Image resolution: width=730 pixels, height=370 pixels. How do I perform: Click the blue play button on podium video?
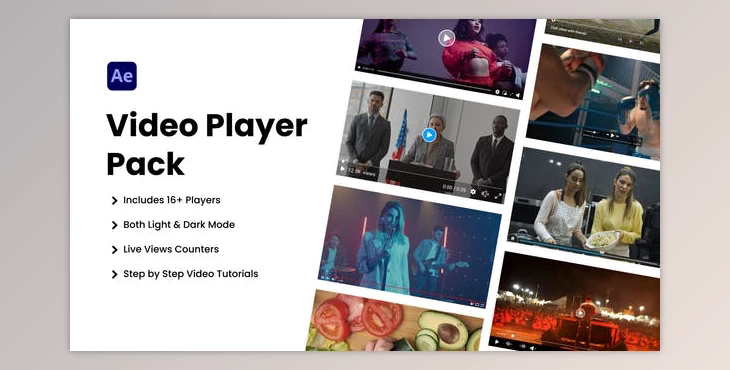pyautogui.click(x=429, y=135)
